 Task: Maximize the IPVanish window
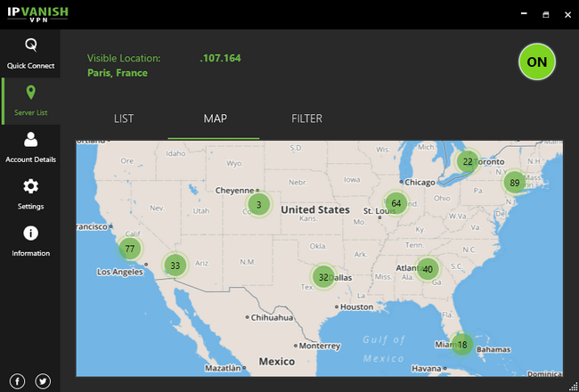tap(546, 14)
